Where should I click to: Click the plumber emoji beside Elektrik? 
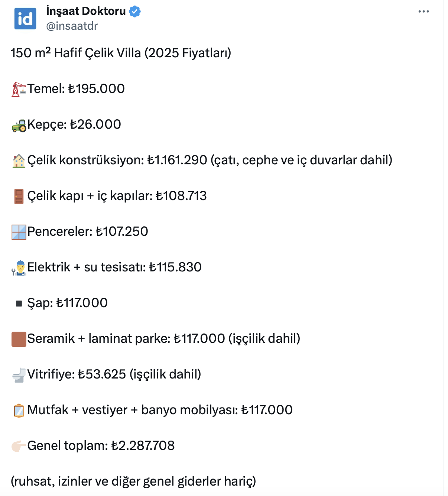19,268
